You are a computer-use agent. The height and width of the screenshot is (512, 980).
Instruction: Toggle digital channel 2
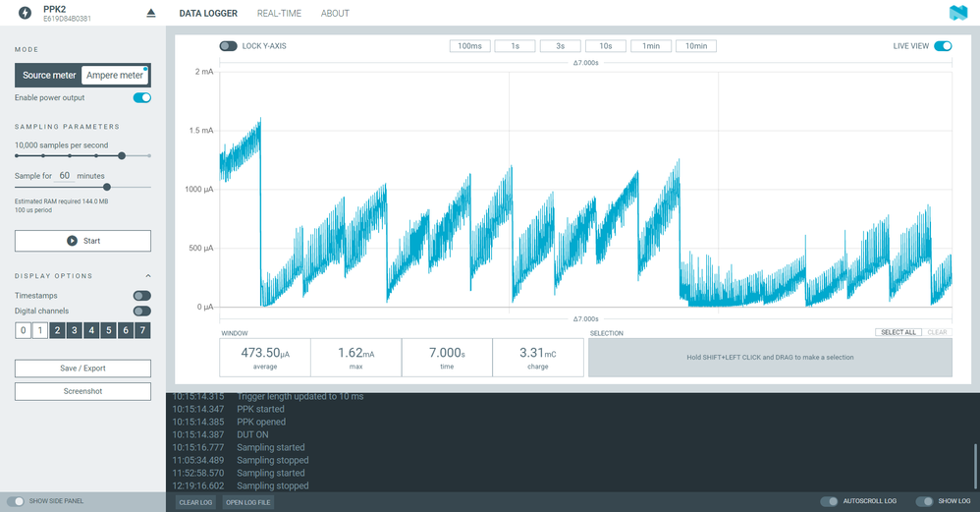click(x=58, y=330)
